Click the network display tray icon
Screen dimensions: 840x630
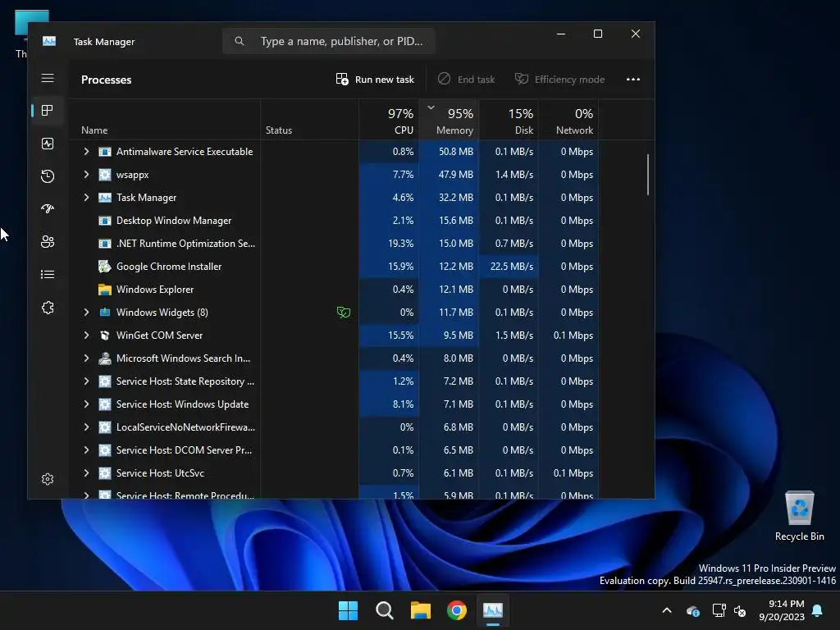[719, 610]
